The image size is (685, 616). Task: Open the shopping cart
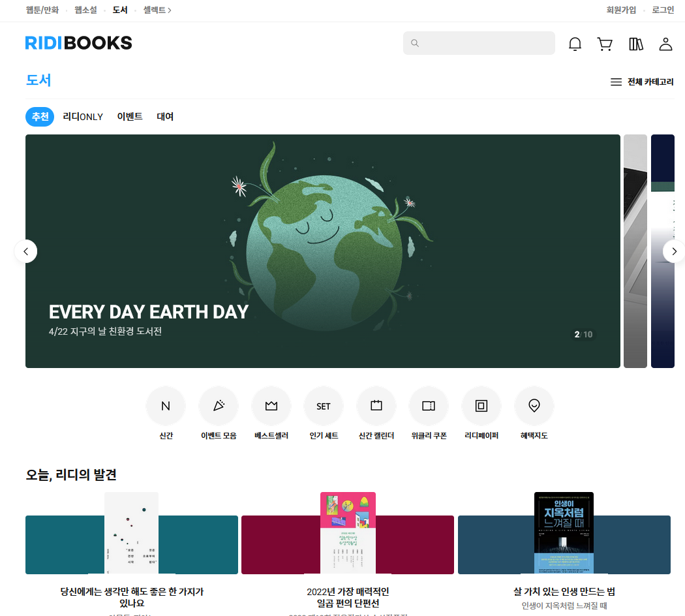point(605,44)
